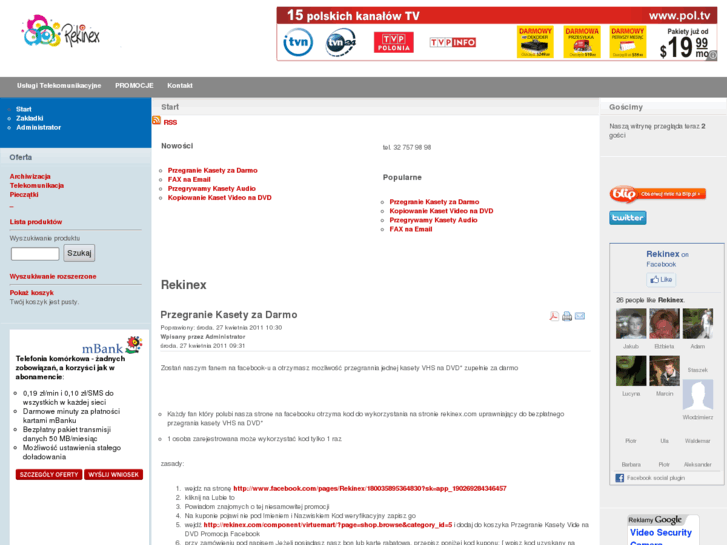Open the facebook.com/pages/Rekinex link
The height and width of the screenshot is (545, 727).
coord(370,488)
